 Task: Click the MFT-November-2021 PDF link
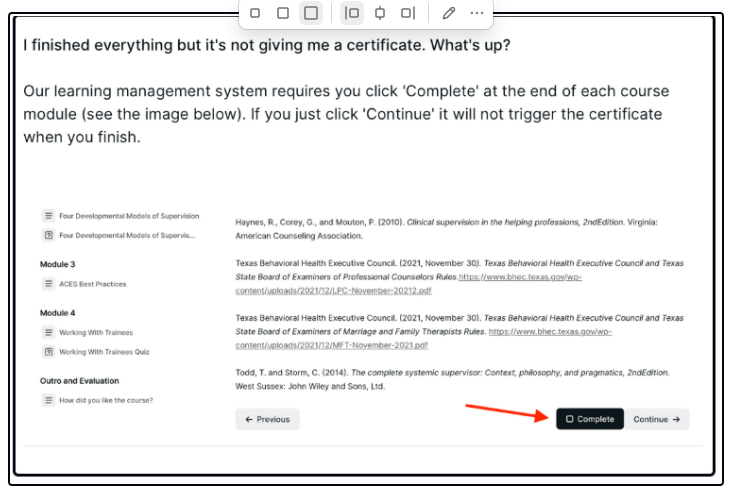331,345
